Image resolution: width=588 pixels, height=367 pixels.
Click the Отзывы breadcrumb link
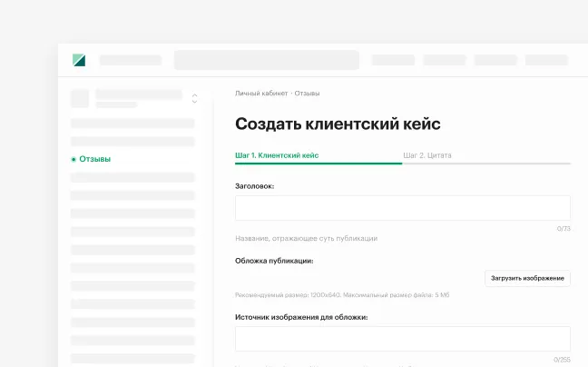click(x=307, y=93)
